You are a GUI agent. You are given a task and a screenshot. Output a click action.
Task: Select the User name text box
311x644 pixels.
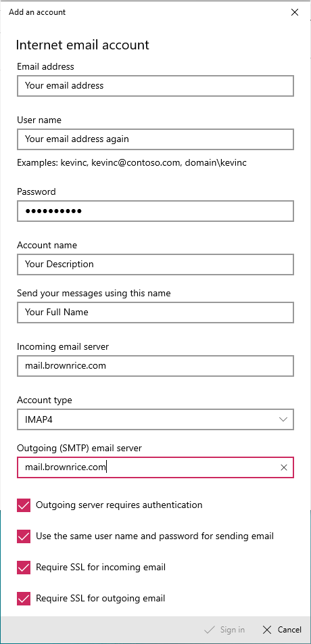[155, 139]
